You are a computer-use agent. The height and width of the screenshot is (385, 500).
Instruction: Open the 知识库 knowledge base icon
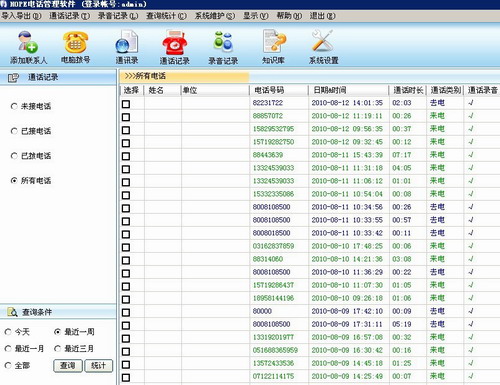tap(274, 41)
